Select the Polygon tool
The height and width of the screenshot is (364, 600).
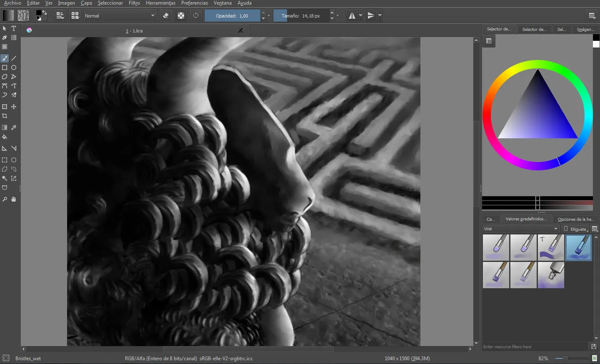[5, 76]
